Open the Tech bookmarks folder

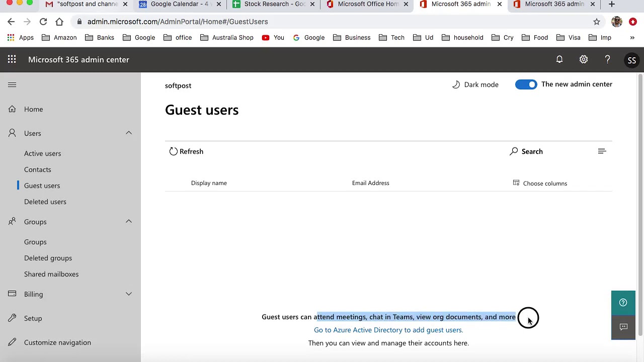coord(391,38)
